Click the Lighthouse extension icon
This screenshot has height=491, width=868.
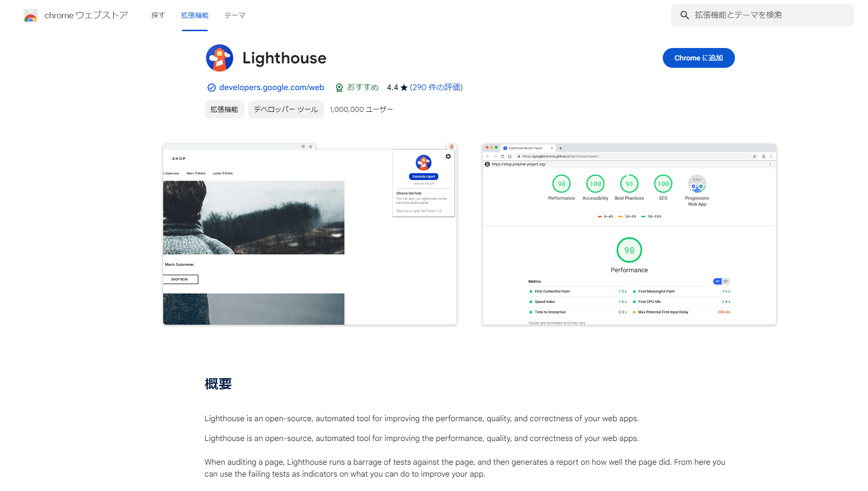click(220, 58)
